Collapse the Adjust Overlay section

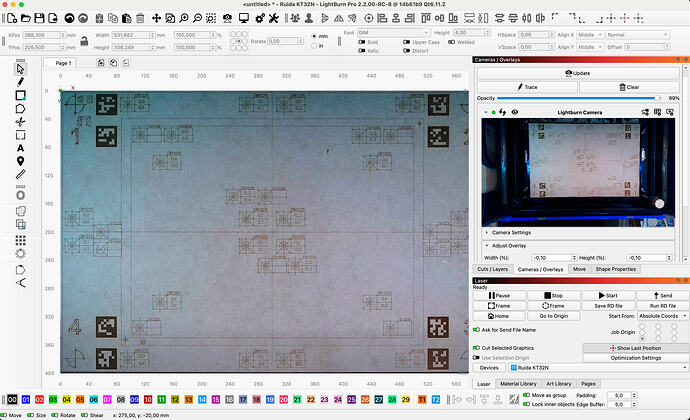(x=487, y=246)
